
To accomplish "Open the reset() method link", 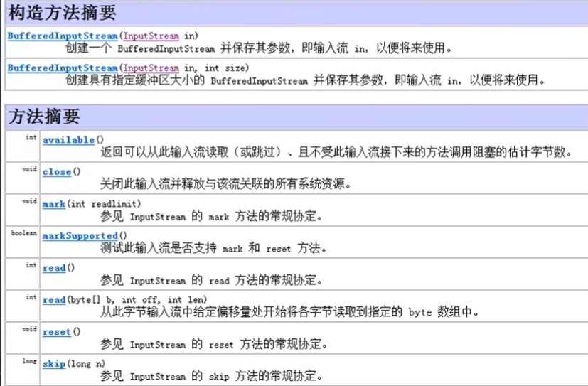I will click(57, 333).
